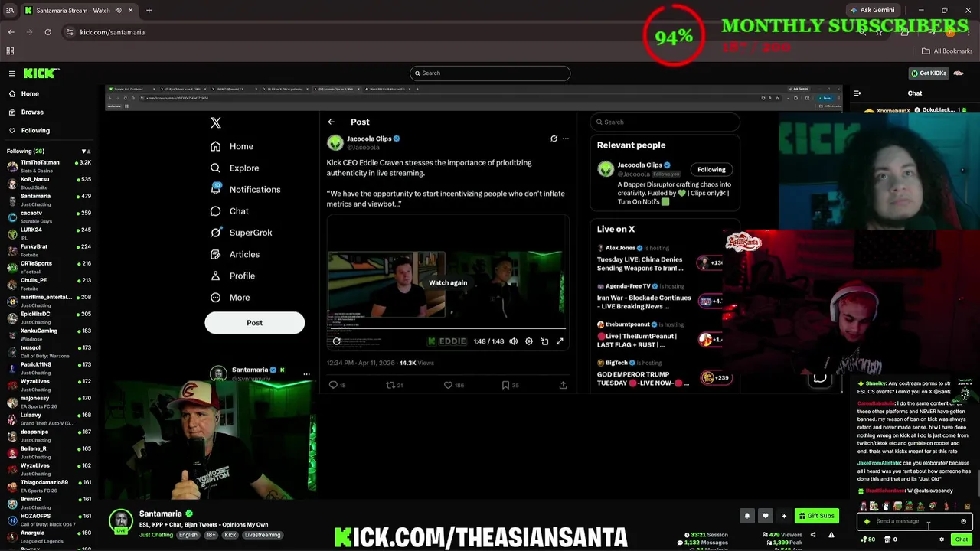Click the Grok icon on the post
The height and width of the screenshot is (551, 980).
[554, 139]
